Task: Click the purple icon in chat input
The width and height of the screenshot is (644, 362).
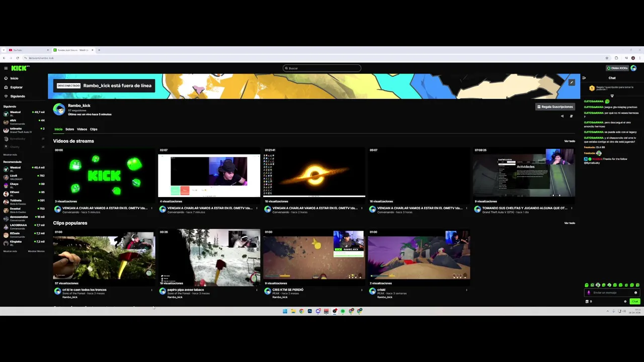Action: (x=589, y=293)
